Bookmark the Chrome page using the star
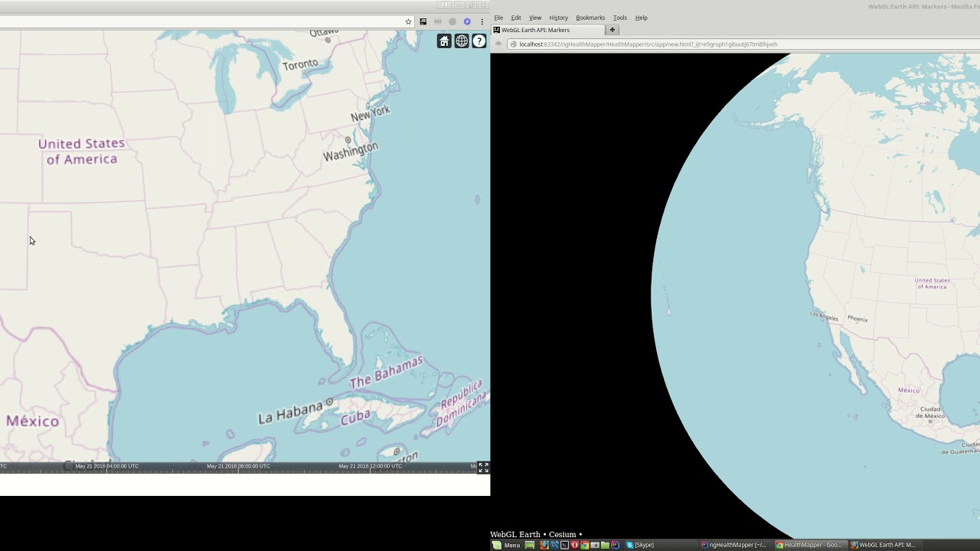The image size is (980, 551). (x=408, y=21)
